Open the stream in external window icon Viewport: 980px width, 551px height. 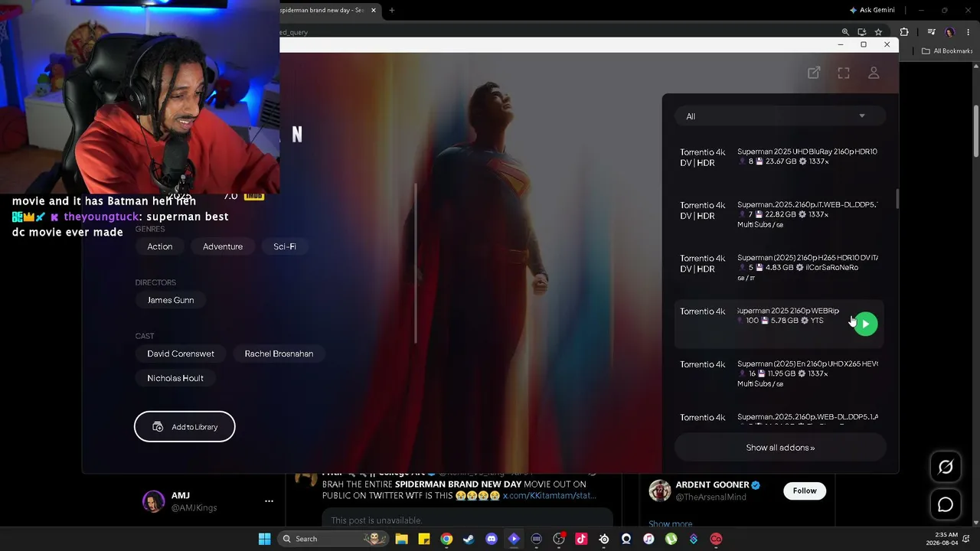coord(814,73)
